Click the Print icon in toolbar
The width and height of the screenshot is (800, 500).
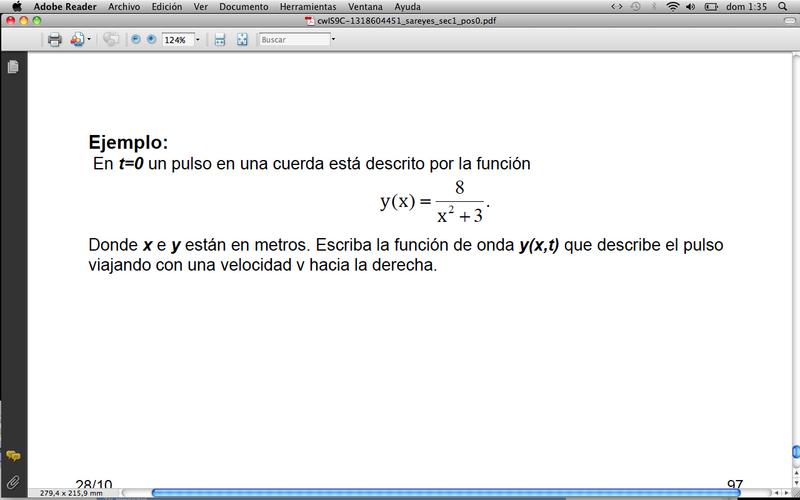pyautogui.click(x=55, y=40)
